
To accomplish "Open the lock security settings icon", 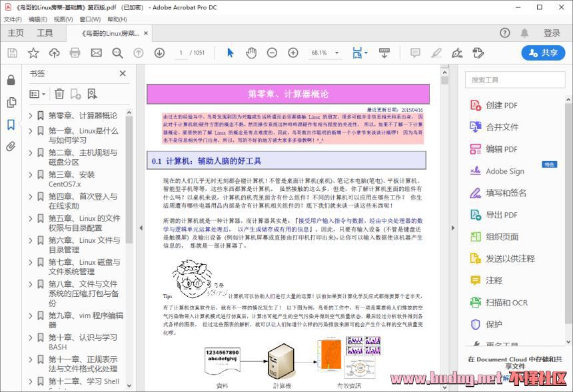I will click(x=11, y=80).
